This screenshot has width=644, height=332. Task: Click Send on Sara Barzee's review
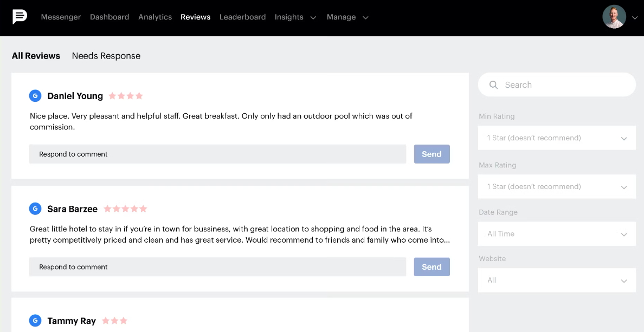[x=432, y=266]
